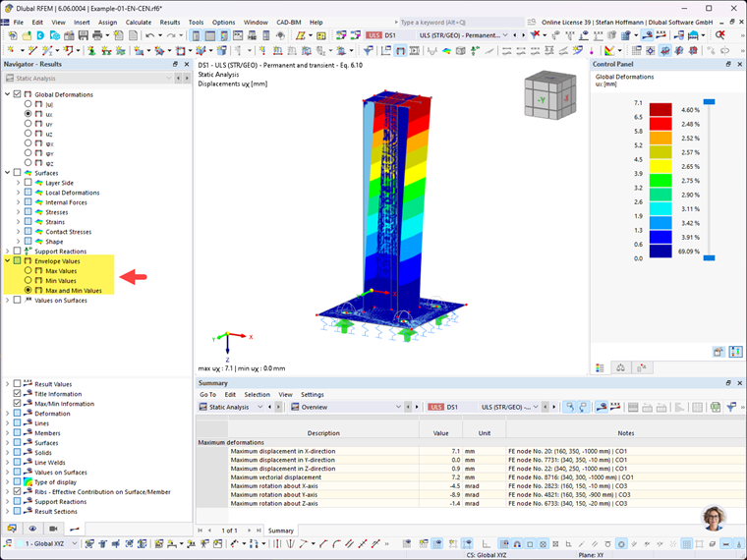Select the Max Values radio button

28,270
